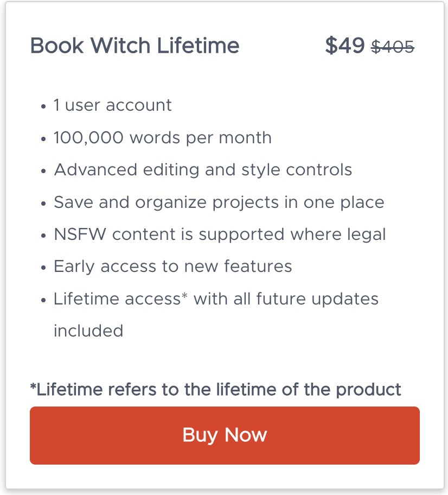The image size is (448, 495).
Task: Click the word included under Lifetime access
Action: pyautogui.click(x=88, y=331)
